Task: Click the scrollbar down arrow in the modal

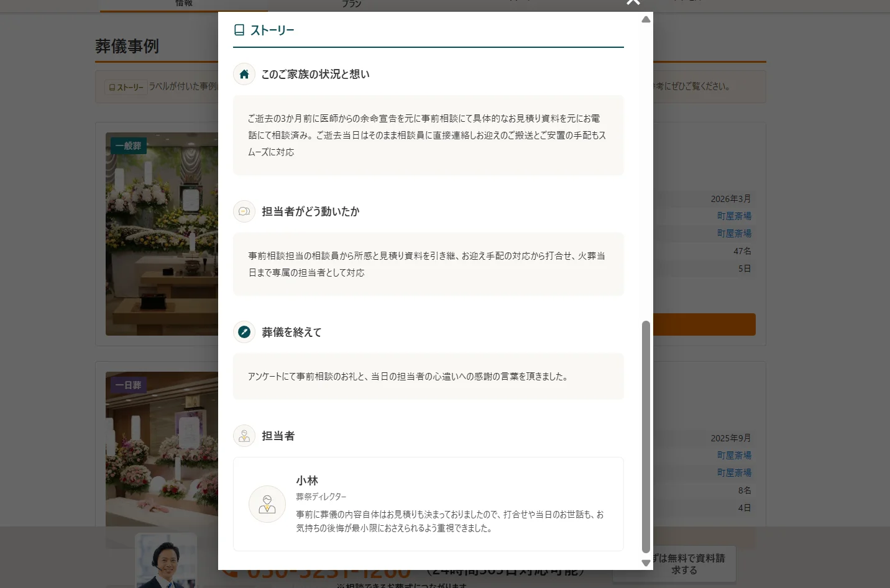Action: click(x=646, y=564)
